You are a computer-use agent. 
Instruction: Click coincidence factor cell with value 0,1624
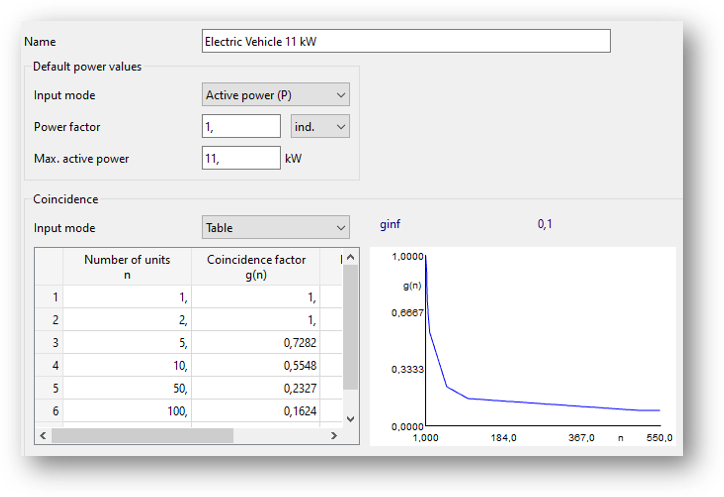click(256, 412)
